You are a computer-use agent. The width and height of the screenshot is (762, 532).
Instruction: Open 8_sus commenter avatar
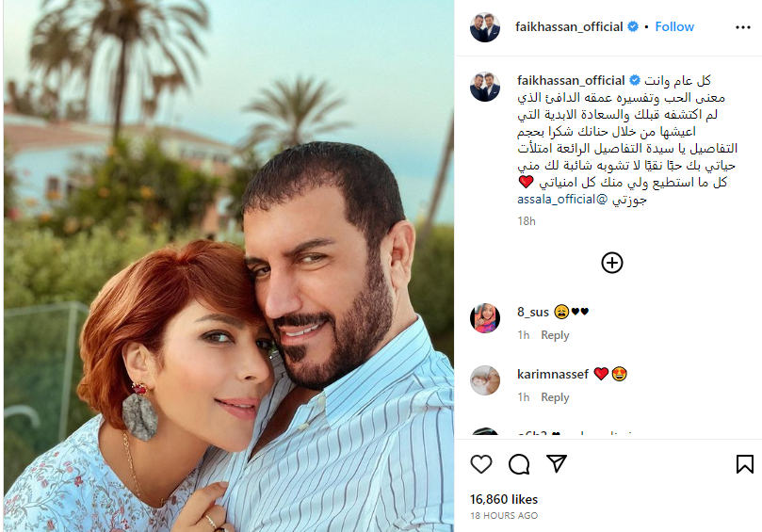click(485, 318)
